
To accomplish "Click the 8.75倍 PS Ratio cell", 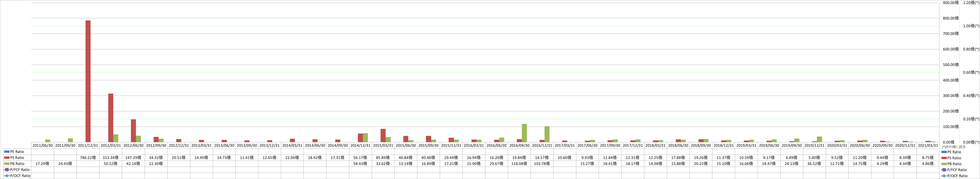I will click(928, 158).
